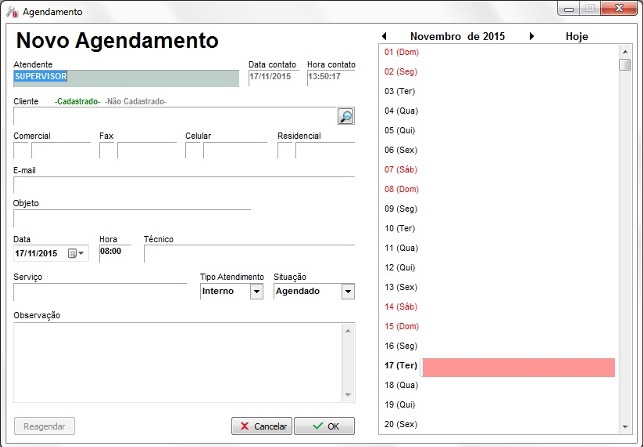Screen dimensions: 643x447
Task: Go to next month arrow
Action: tap(531, 36)
